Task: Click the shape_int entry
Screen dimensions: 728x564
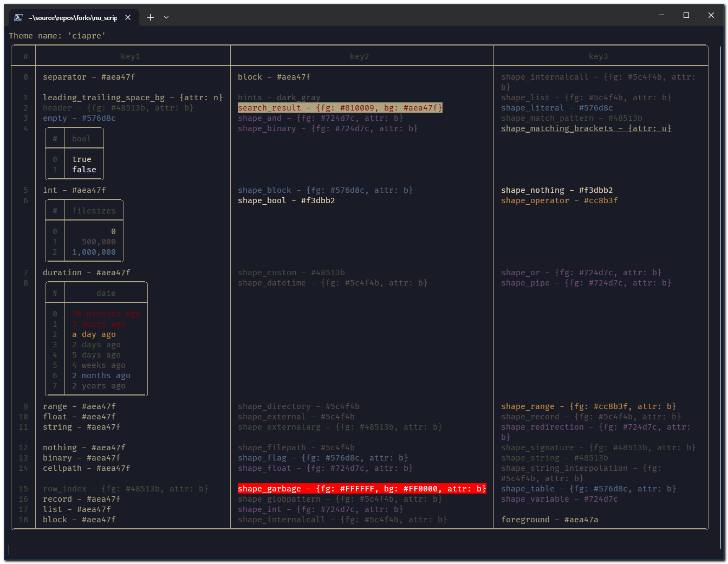Action: (321, 509)
